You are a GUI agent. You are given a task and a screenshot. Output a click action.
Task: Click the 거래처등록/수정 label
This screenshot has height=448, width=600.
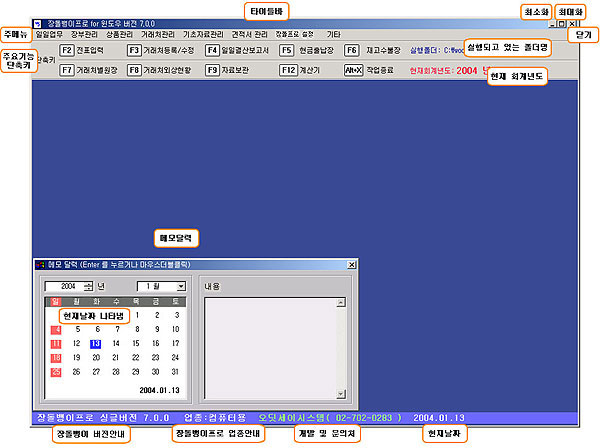click(x=169, y=50)
